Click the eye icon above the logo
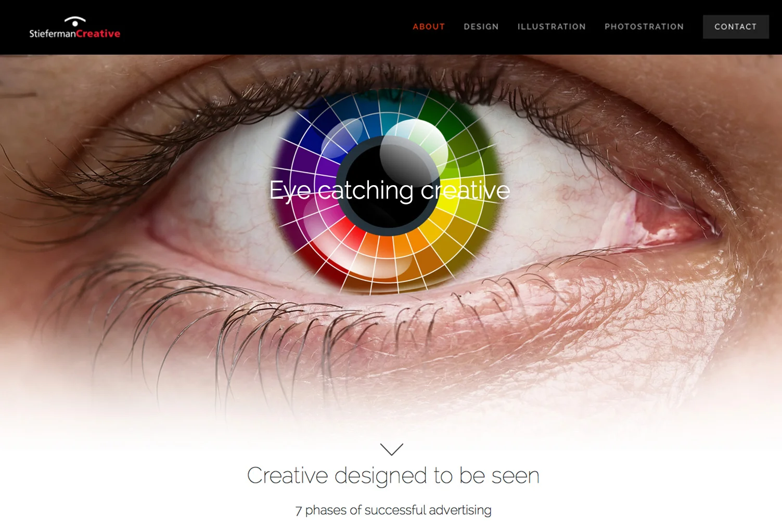This screenshot has height=532, width=782. click(x=75, y=21)
